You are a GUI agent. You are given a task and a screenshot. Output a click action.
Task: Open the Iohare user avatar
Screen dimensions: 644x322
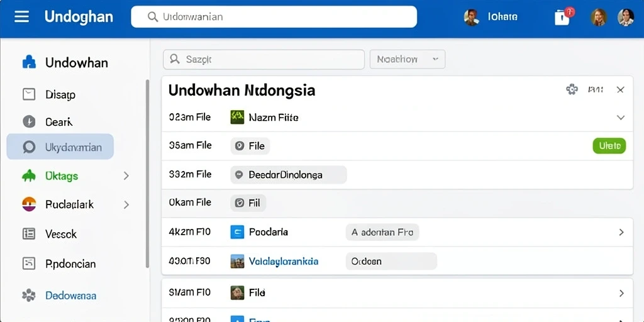pyautogui.click(x=472, y=17)
